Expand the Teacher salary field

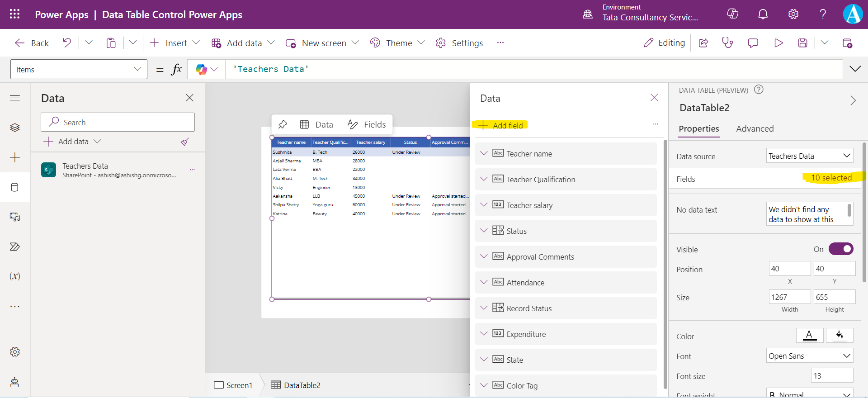(x=484, y=205)
